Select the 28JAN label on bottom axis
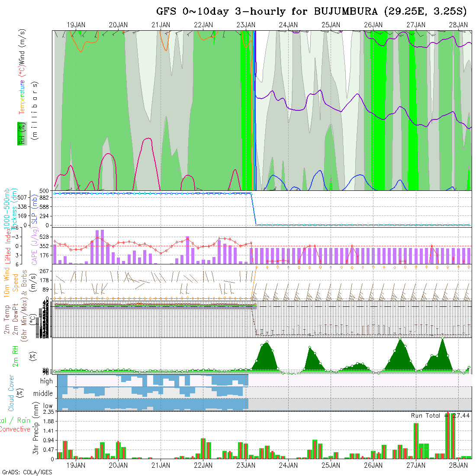476x476 pixels. tap(458, 465)
